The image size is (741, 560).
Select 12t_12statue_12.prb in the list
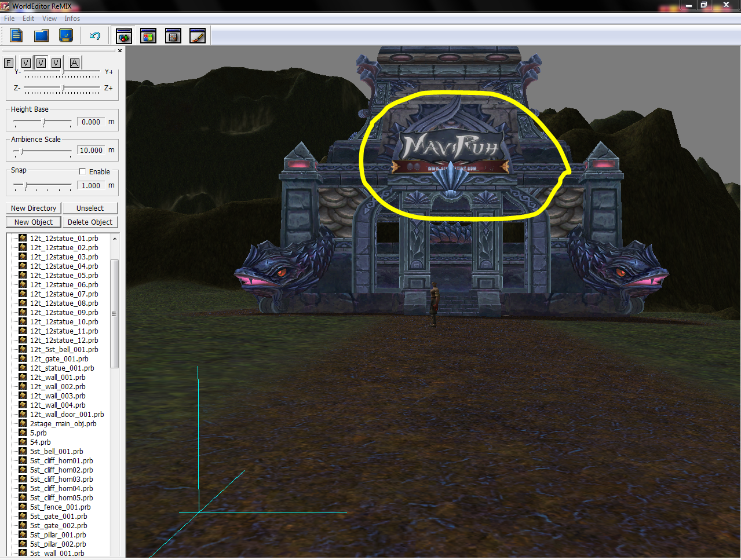64,340
